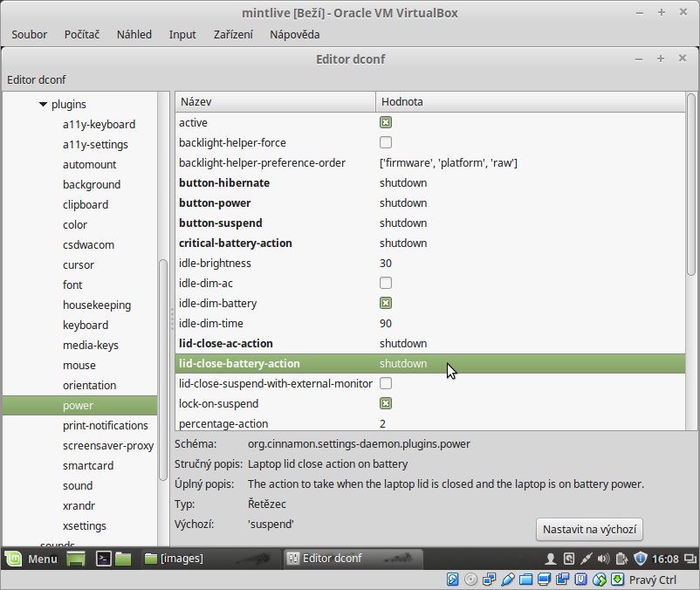This screenshot has height=590, width=700.
Task: Click Menu label in panel
Action: coord(43,559)
